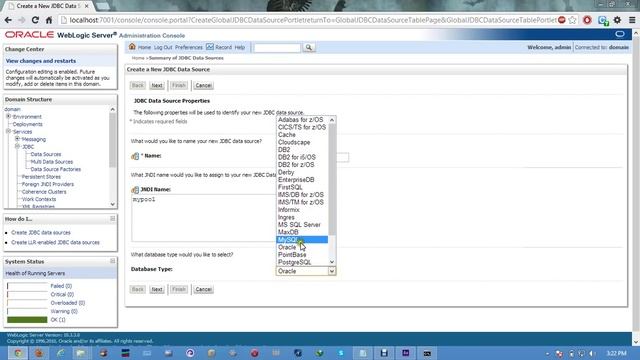The image size is (640, 360).
Task: Click the Name field help icon
Action: [135, 156]
